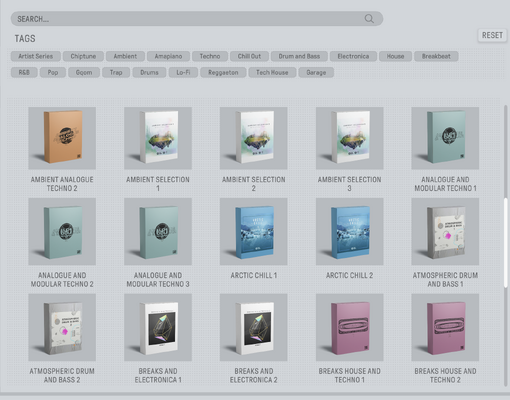This screenshot has width=510, height=400.
Task: Toggle the Techno tag filter
Action: click(210, 56)
